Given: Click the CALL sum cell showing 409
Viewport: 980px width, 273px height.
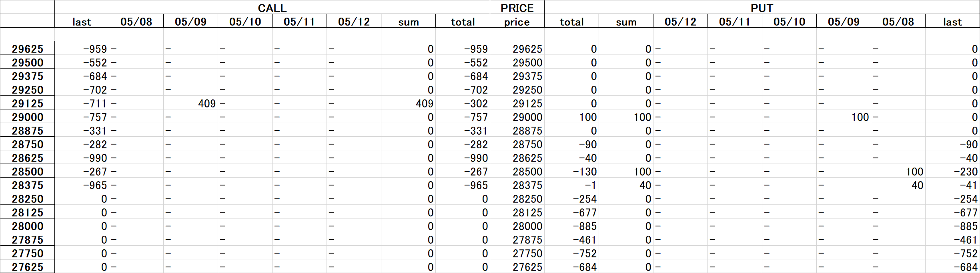Looking at the screenshot, I should tap(408, 103).
